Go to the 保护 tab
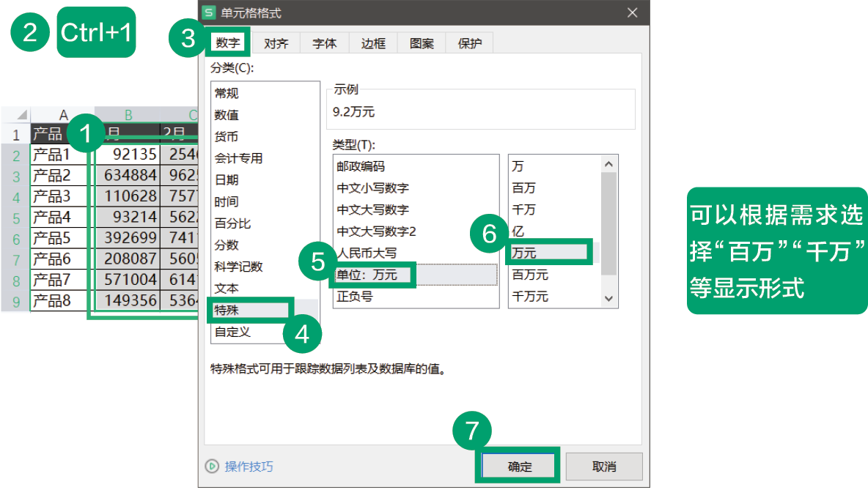Image resolution: width=868 pixels, height=490 pixels. tap(470, 43)
